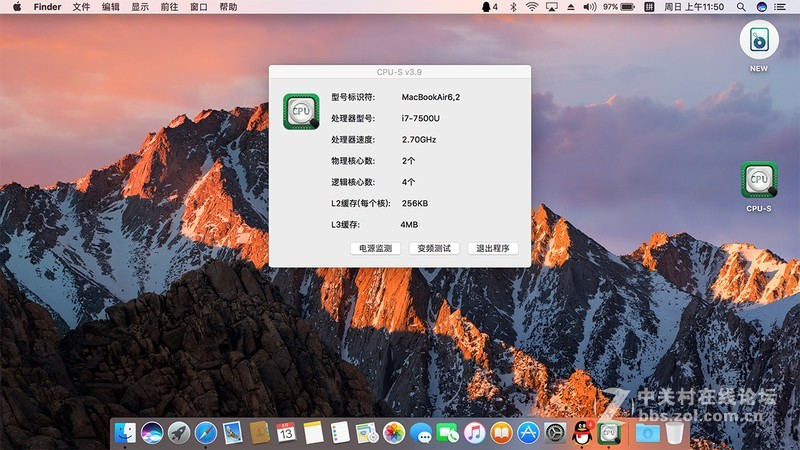Image resolution: width=800 pixels, height=450 pixels.
Task: Open Finder from the Dock
Action: [x=125, y=433]
